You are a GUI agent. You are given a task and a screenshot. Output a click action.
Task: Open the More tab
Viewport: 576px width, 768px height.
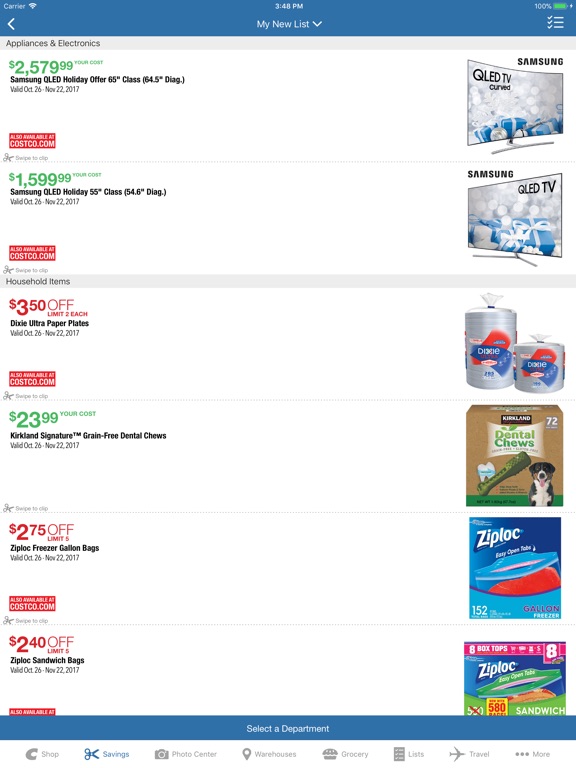(532, 754)
